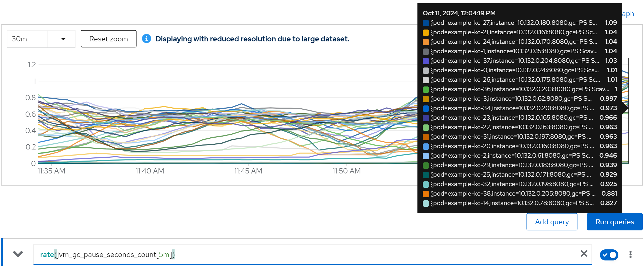This screenshot has height=266, width=644.
Task: Click the 11:40 AM time axis label
Action: point(150,171)
